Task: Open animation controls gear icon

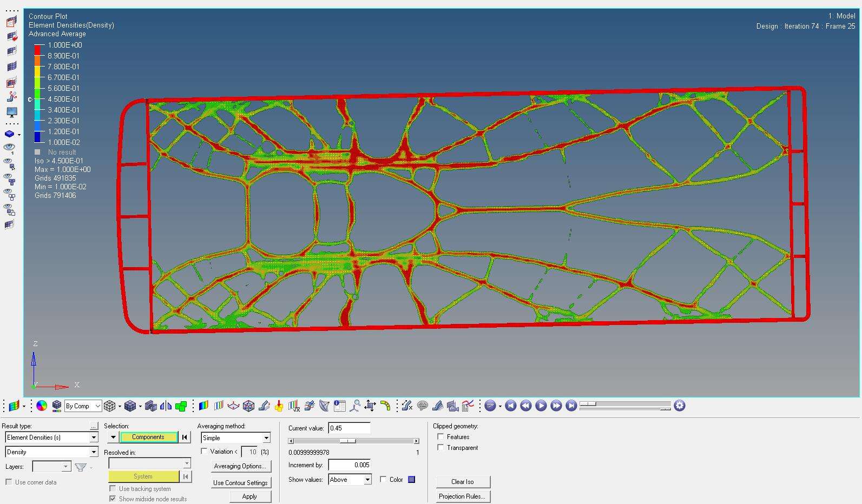Action: coord(680,406)
